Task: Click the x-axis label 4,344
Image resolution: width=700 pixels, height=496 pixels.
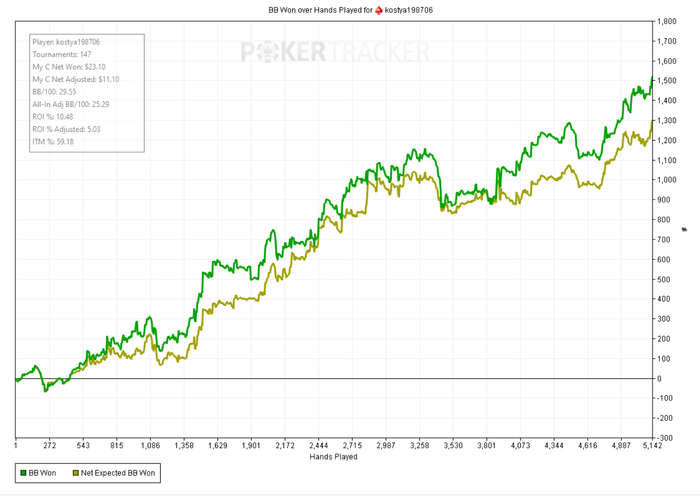Action: tap(554, 446)
